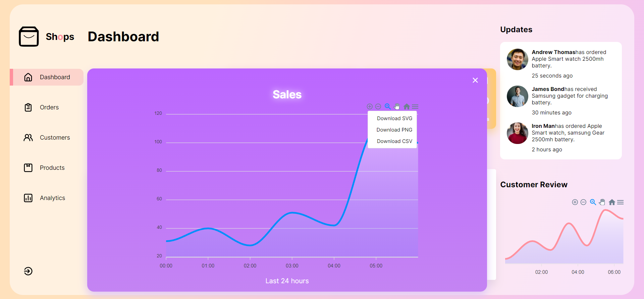This screenshot has height=299, width=644.
Task: Select Customer Review chart selection zoom tool
Action: [593, 202]
